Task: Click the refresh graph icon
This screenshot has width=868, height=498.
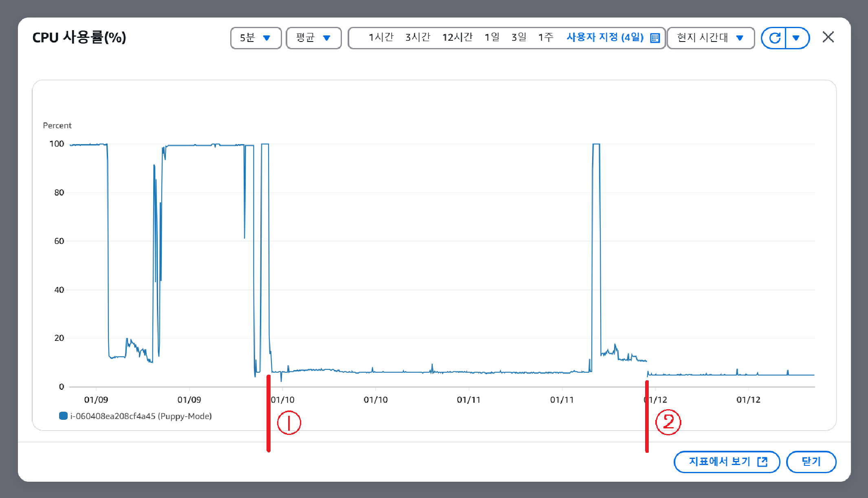Action: (774, 38)
